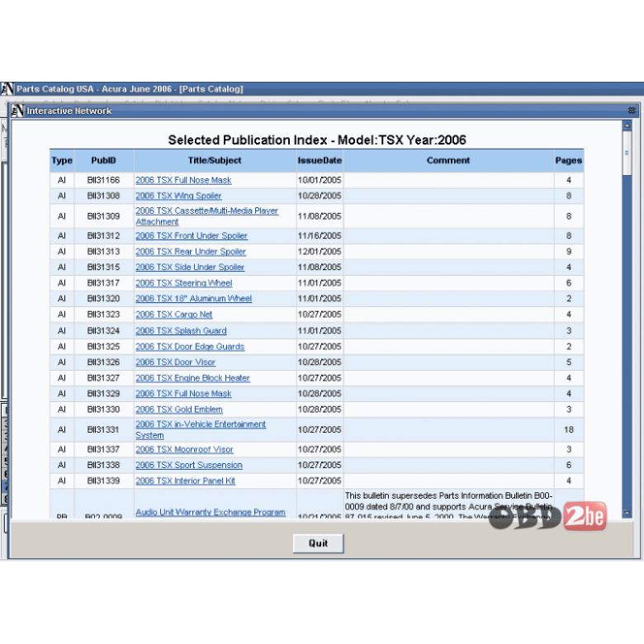644x644 pixels.
Task: Click scrollbar down arrow in publication index
Action: 627,513
